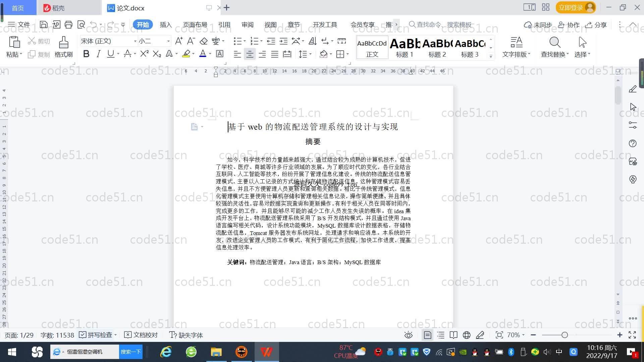Toggle Italic formatting
The width and height of the screenshot is (644, 362).
[98, 54]
